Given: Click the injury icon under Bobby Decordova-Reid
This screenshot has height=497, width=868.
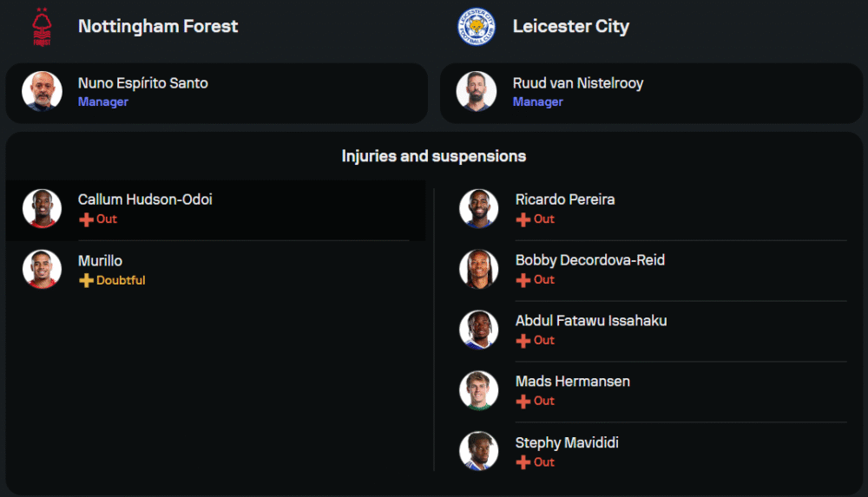Looking at the screenshot, I should tap(523, 280).
